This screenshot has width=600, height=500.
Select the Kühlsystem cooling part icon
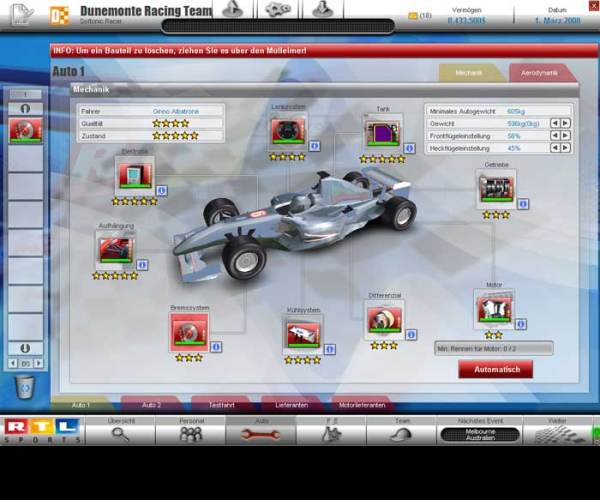click(303, 334)
